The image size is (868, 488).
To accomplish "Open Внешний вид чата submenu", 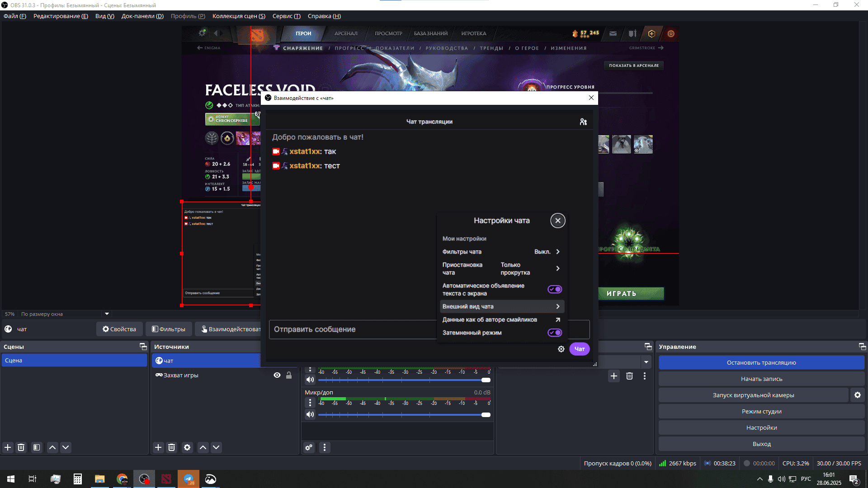I will click(502, 306).
